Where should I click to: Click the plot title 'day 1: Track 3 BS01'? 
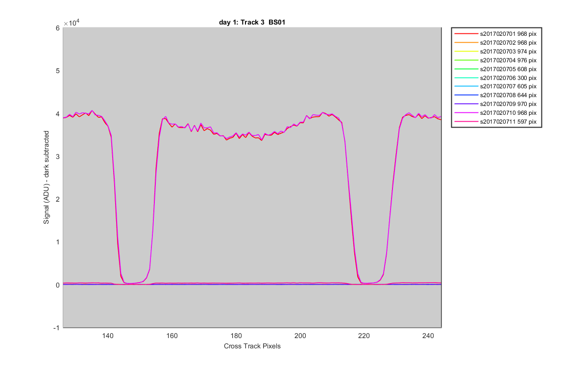[252, 22]
